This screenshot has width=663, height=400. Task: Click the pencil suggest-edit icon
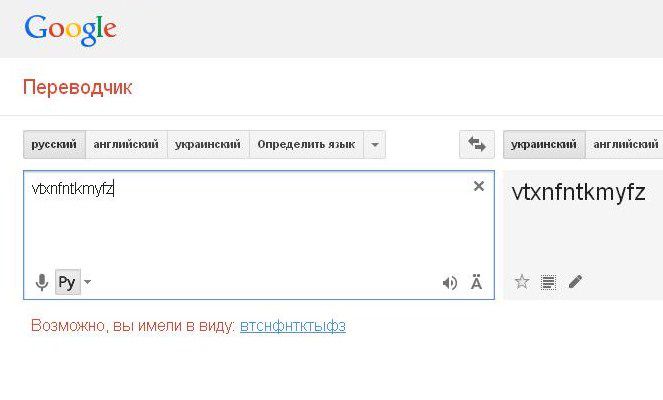click(x=575, y=282)
